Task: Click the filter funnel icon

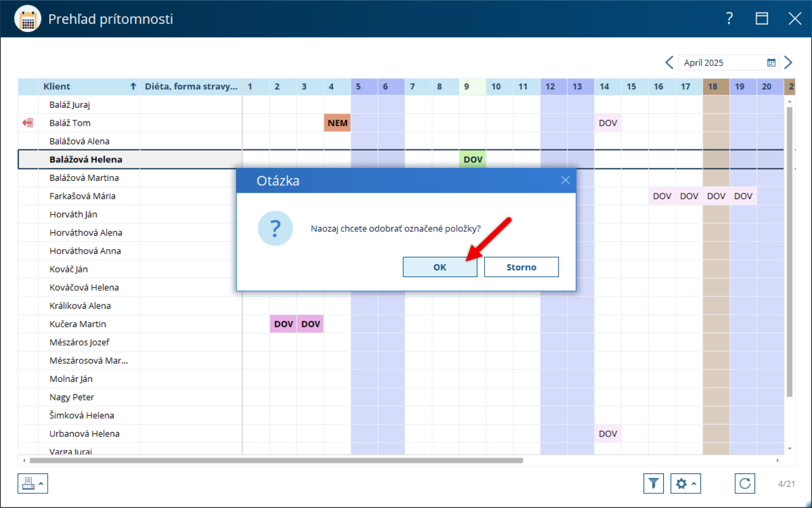Action: pyautogui.click(x=653, y=483)
